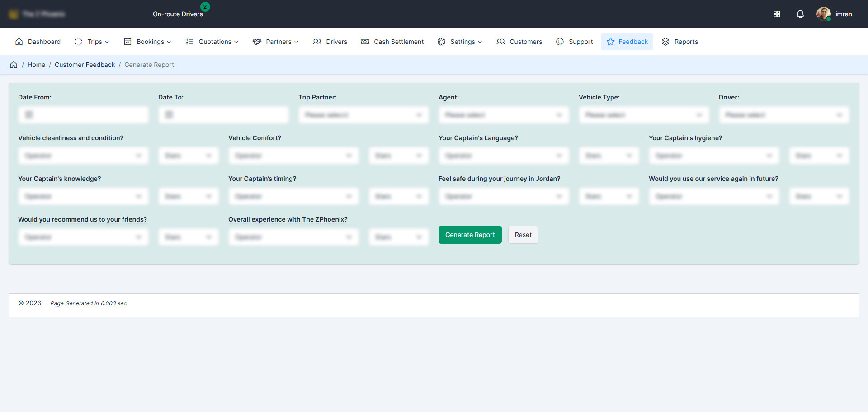The width and height of the screenshot is (868, 412).
Task: Click the Cash Settlement money icon
Action: pyautogui.click(x=365, y=42)
